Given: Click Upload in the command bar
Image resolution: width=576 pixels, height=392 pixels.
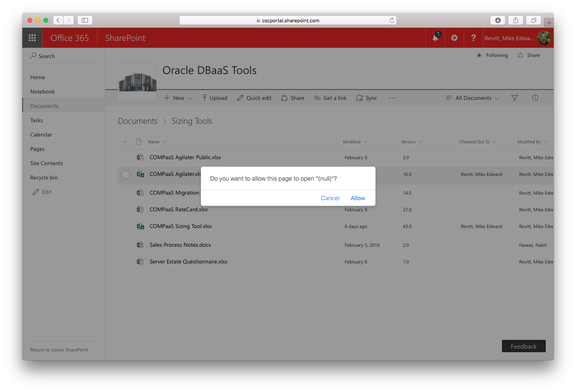Looking at the screenshot, I should point(215,98).
